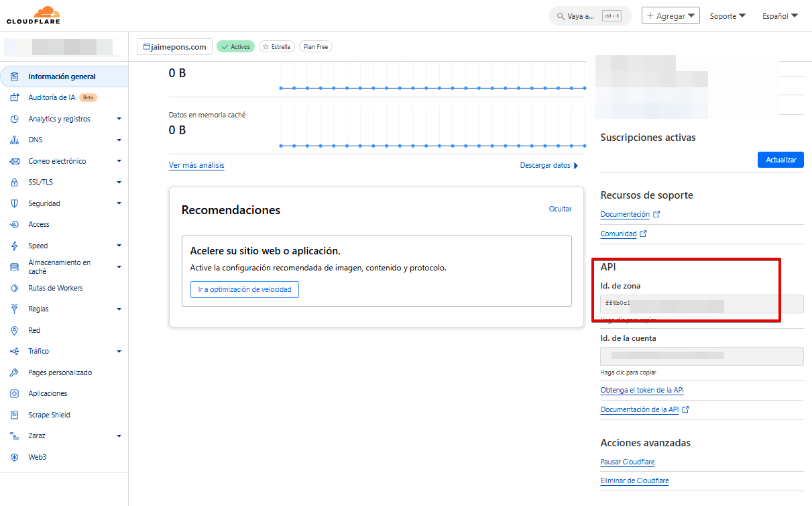
Task: Select Información general in sidebar
Action: [62, 77]
